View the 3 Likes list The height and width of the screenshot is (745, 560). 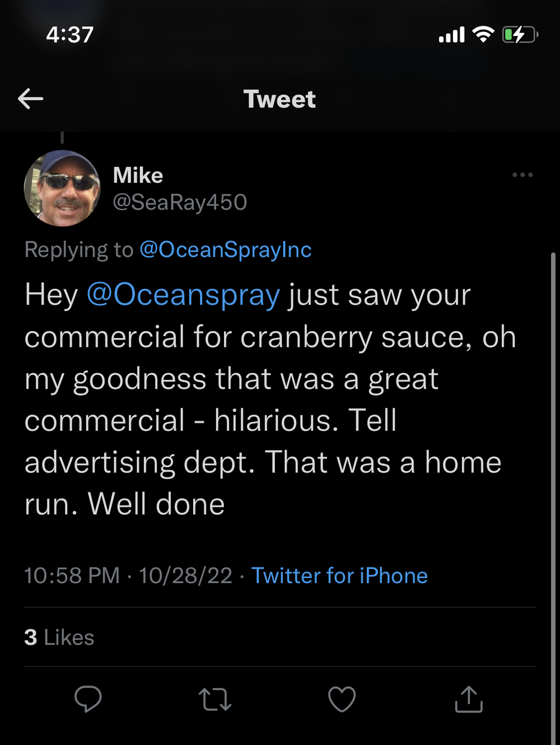pos(59,637)
